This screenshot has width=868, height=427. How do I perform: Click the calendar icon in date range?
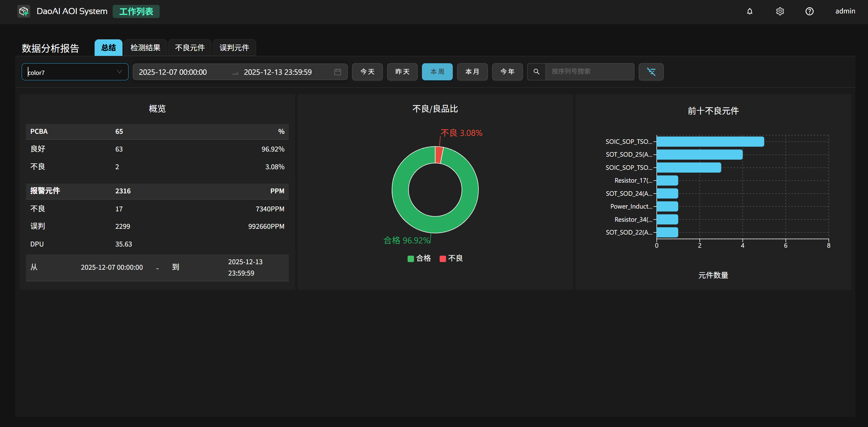338,72
